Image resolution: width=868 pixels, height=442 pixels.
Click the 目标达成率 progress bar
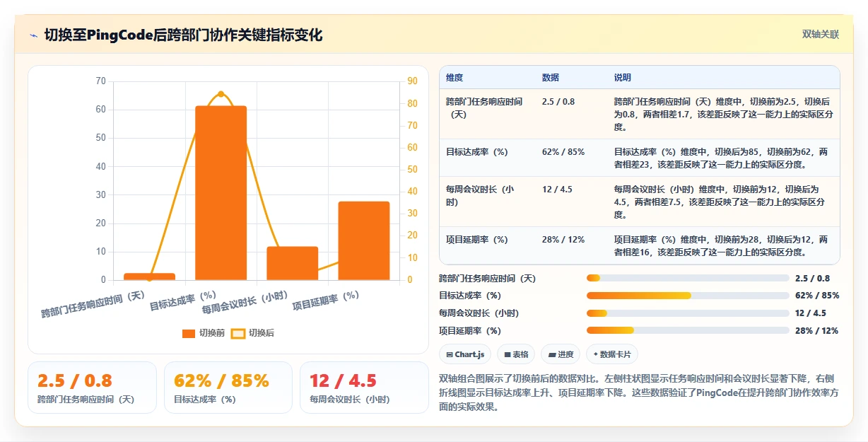pos(688,296)
